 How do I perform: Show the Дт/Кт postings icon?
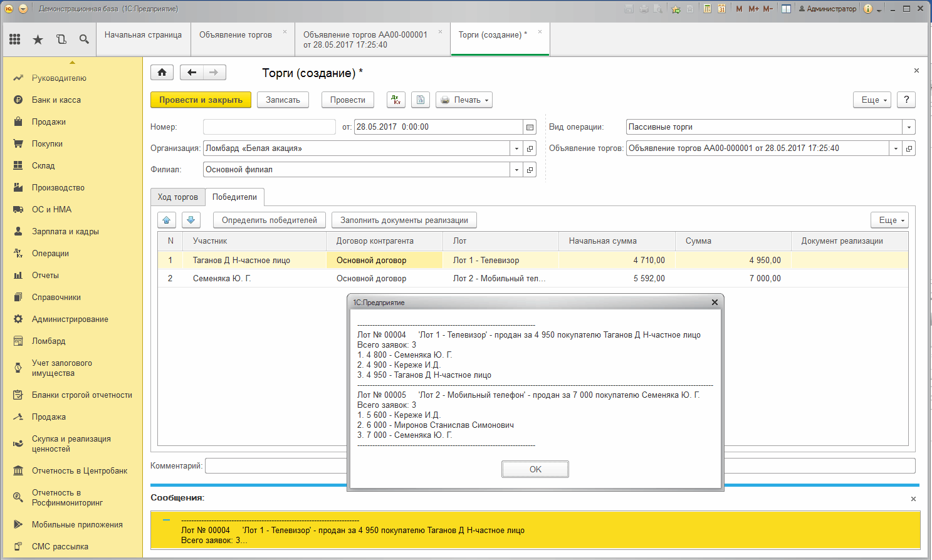396,100
